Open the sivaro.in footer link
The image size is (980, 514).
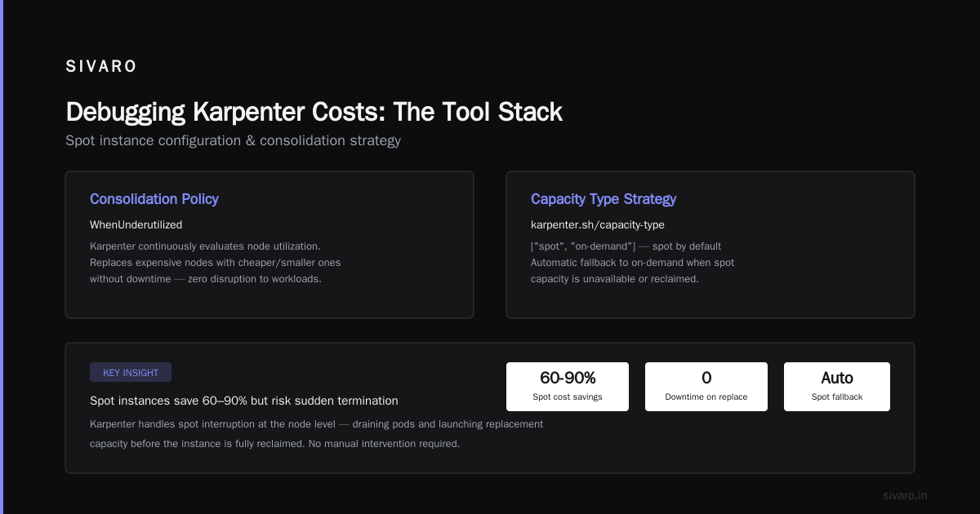906,495
